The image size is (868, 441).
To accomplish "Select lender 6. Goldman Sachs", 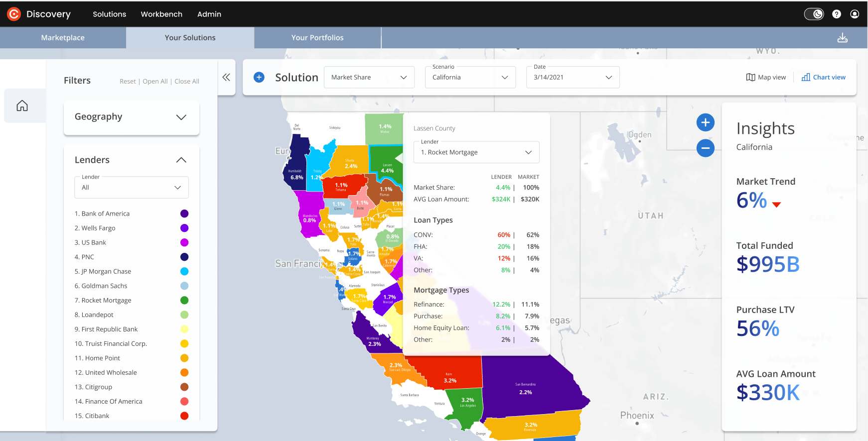I will 101,286.
